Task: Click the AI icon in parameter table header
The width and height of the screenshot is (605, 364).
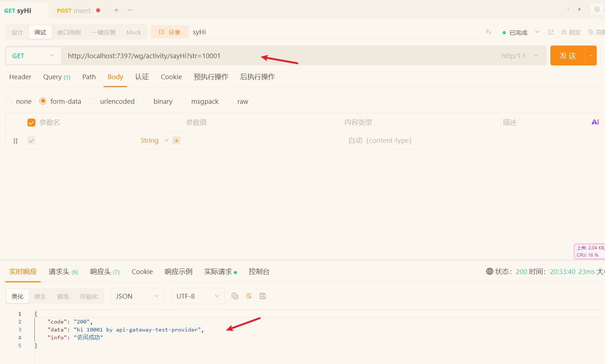Action: coord(595,122)
